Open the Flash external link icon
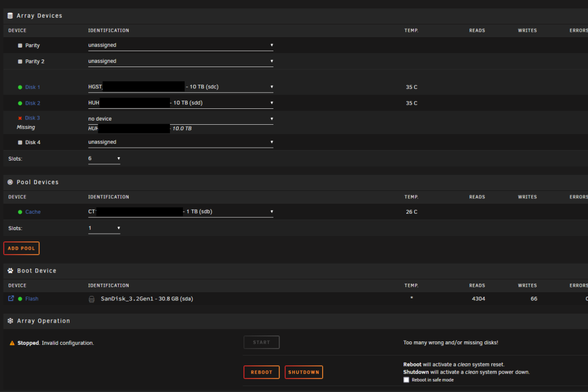The image size is (588, 392). [11, 298]
